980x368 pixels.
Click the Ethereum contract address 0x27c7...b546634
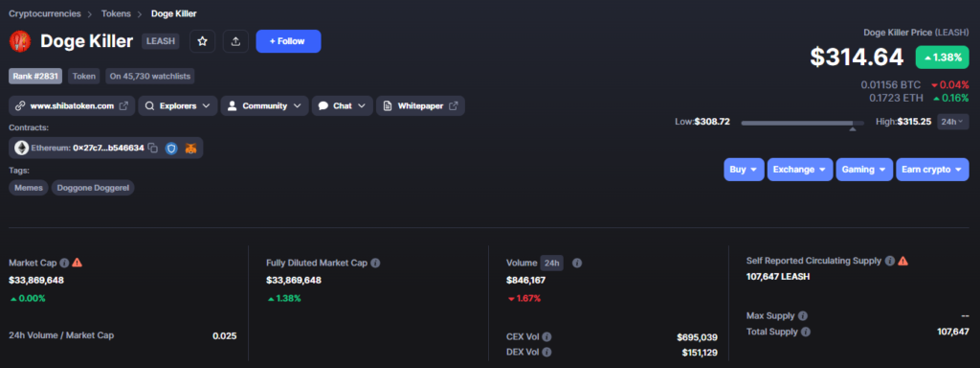[108, 149]
